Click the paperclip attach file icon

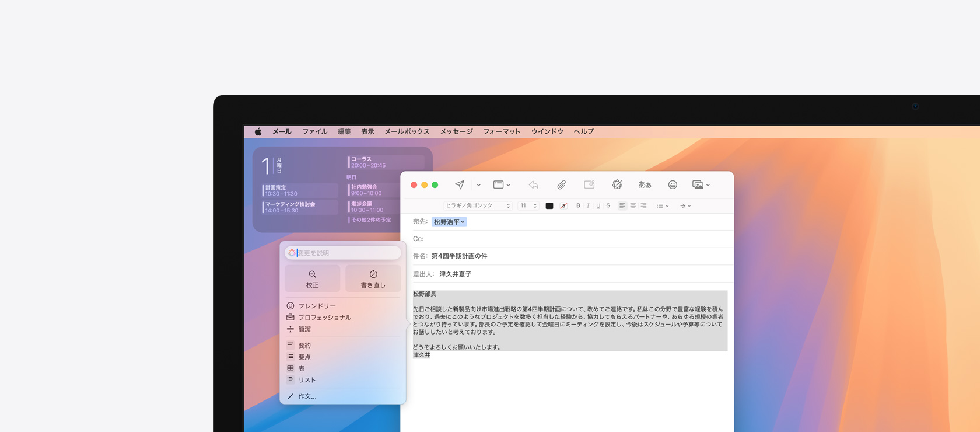(561, 184)
